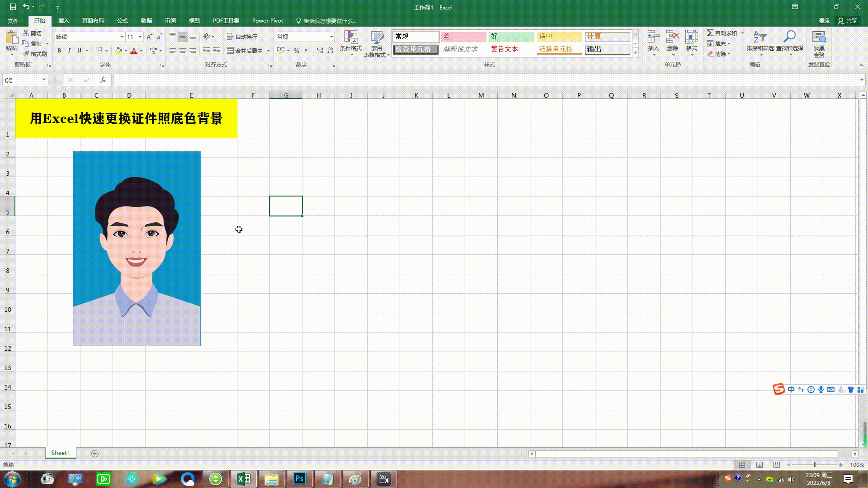Switch to the Page Layout tab
The image size is (868, 488).
tap(93, 21)
